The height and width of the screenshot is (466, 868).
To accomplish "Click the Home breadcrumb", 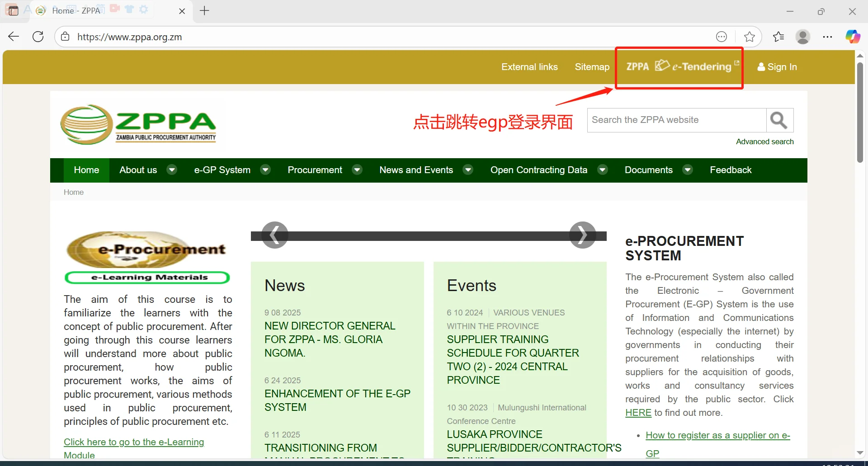I will 74,192.
